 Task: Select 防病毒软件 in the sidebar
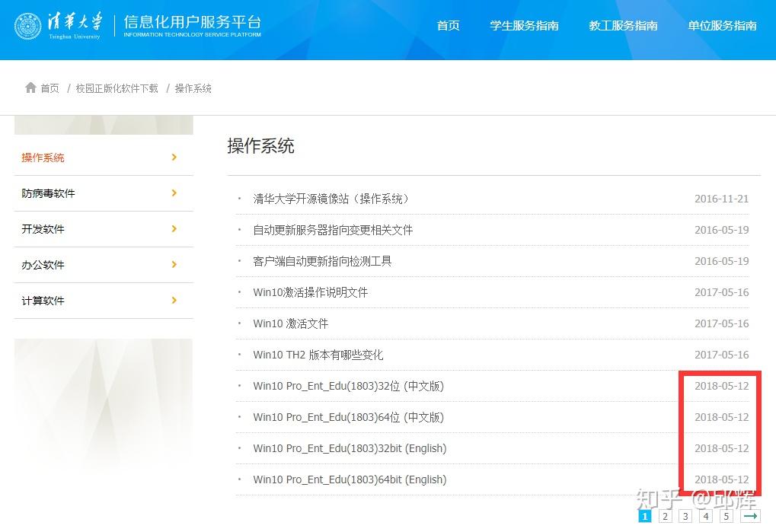[x=48, y=193]
